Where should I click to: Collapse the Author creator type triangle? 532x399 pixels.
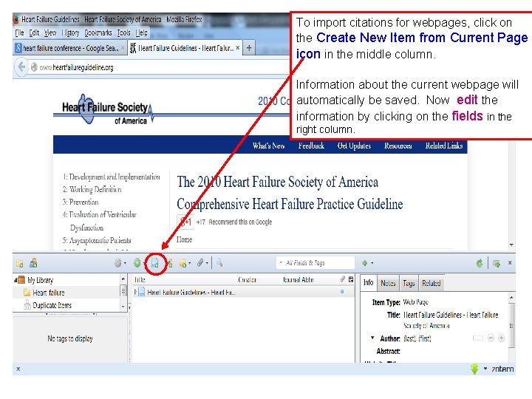372,338
